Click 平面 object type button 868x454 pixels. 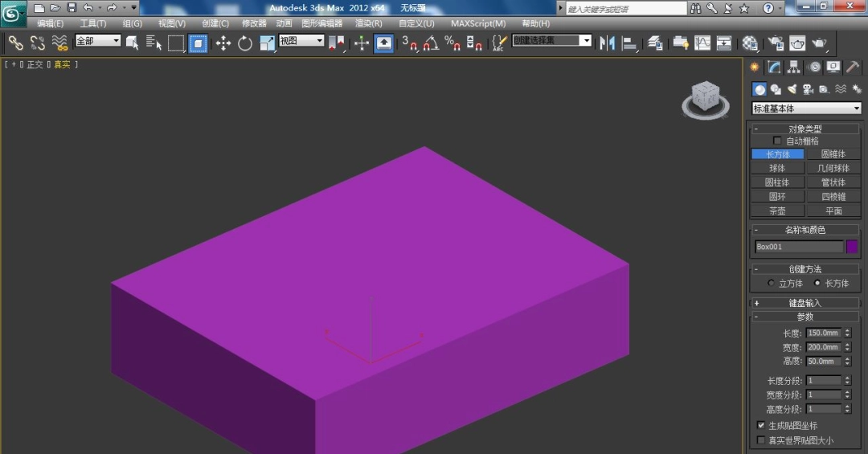pyautogui.click(x=833, y=211)
